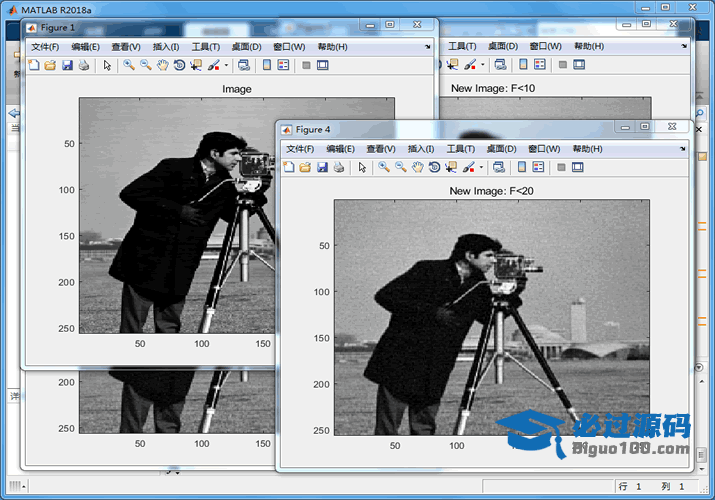Expand Brush tool color dropdown in Figure 1

pos(226,65)
